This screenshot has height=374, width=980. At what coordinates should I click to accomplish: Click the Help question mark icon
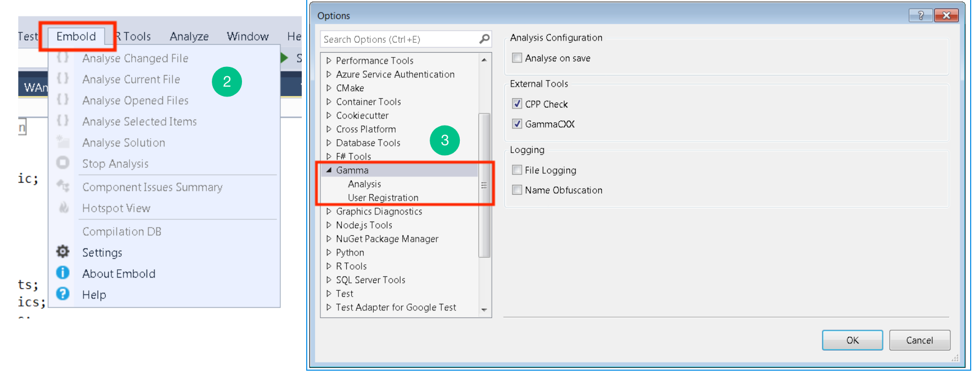coord(63,294)
